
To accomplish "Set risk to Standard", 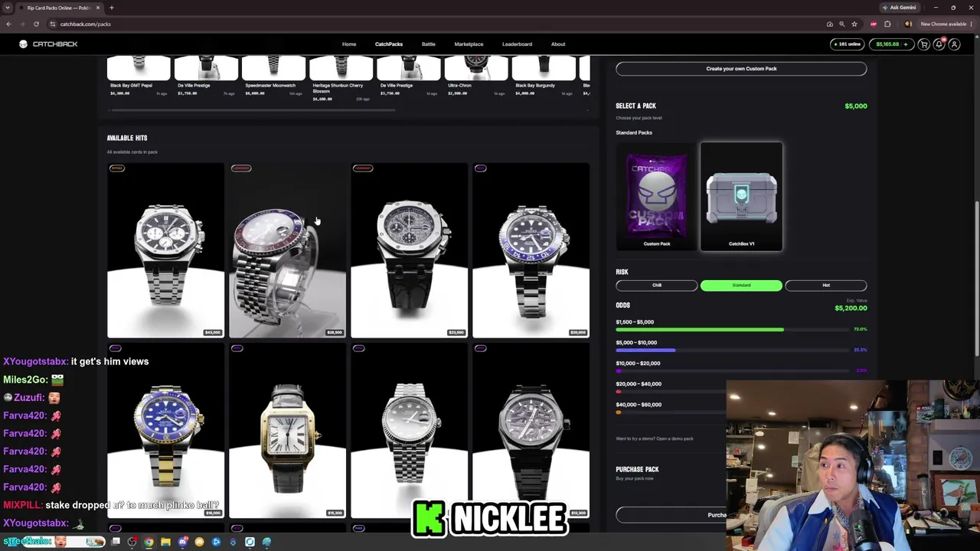I will pos(741,285).
